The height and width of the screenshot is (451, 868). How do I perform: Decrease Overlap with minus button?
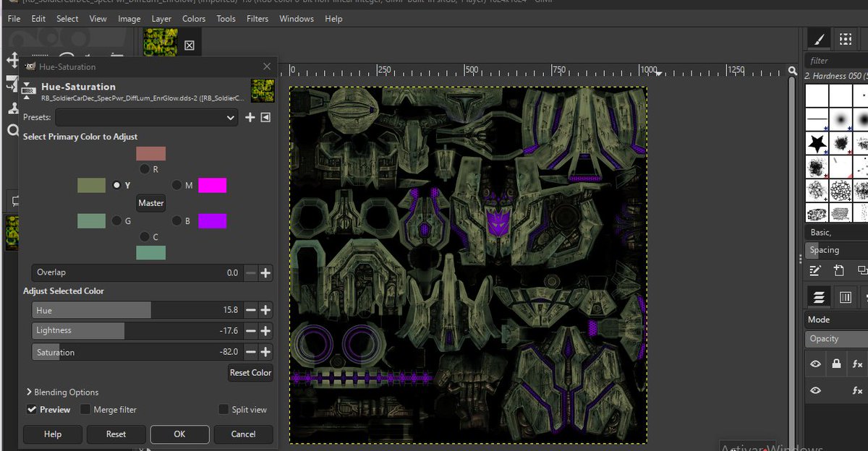click(x=250, y=272)
